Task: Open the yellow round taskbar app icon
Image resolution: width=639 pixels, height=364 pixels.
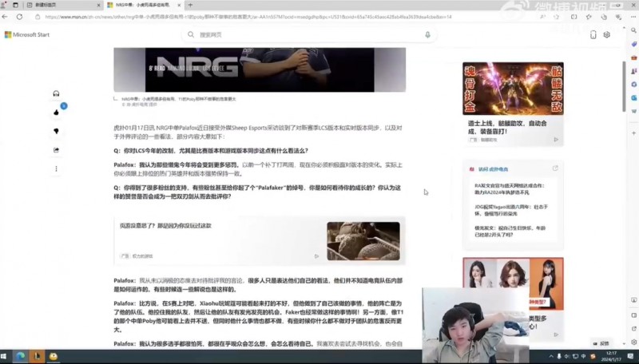Action: [54, 357]
